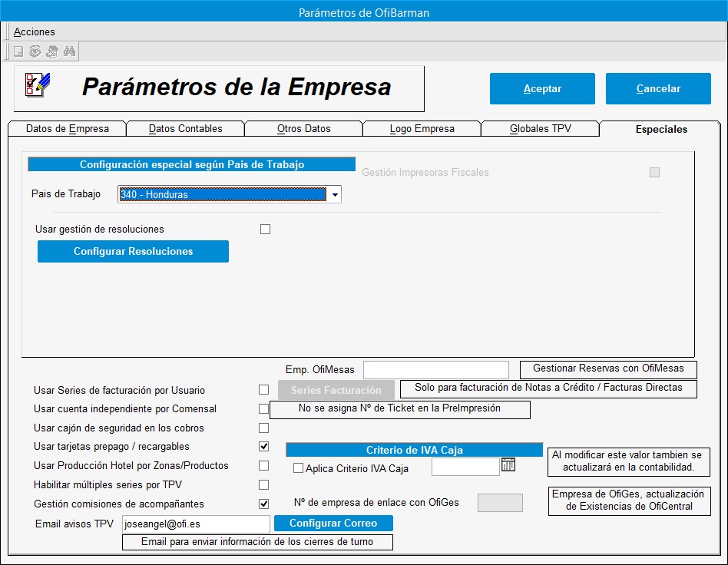Click Configurar Resoluciones button
This screenshot has width=728, height=565.
click(134, 251)
